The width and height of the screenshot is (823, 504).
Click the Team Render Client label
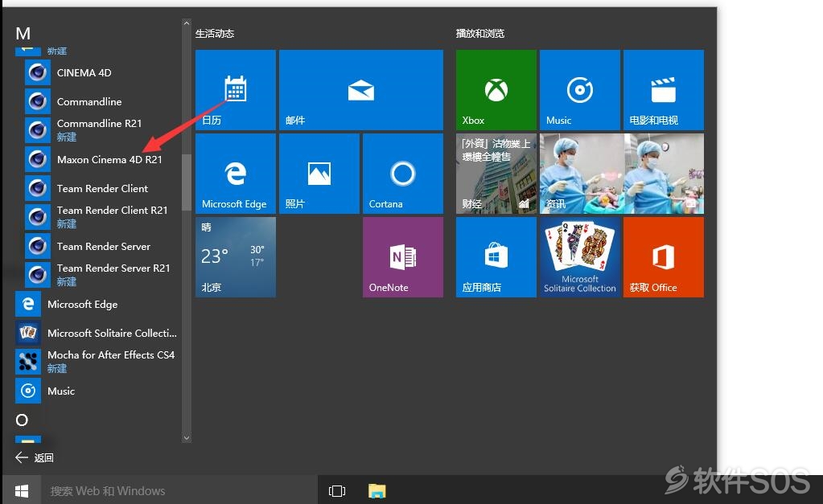102,188
